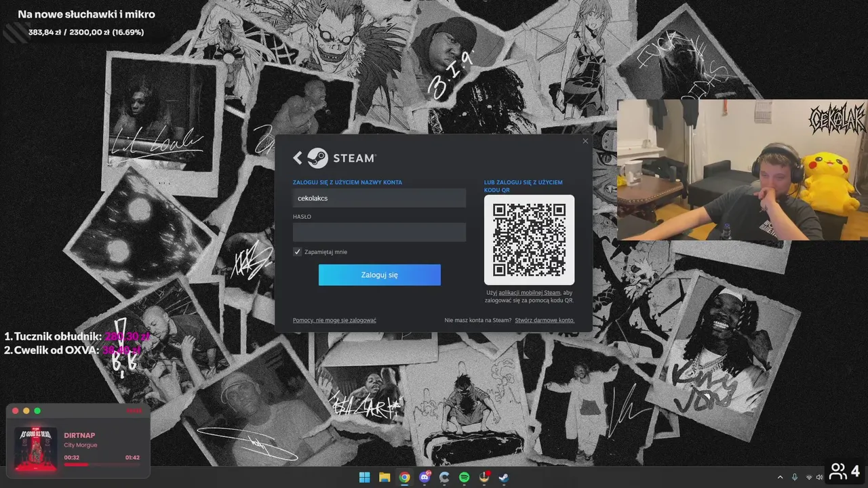Click the green dot on the music widget
The height and width of the screenshot is (488, 868).
37,411
